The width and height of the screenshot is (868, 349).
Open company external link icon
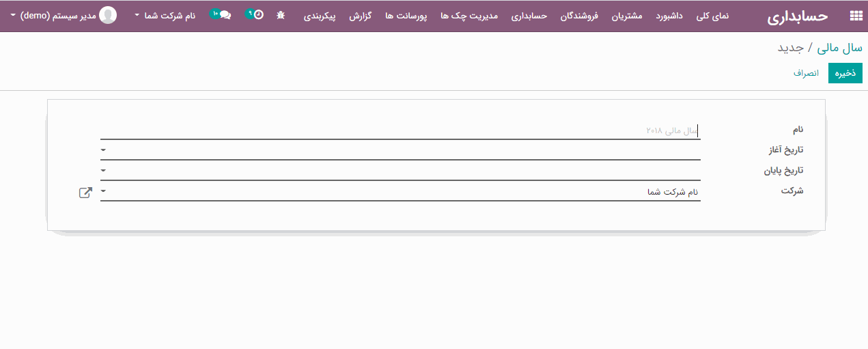[85, 193]
